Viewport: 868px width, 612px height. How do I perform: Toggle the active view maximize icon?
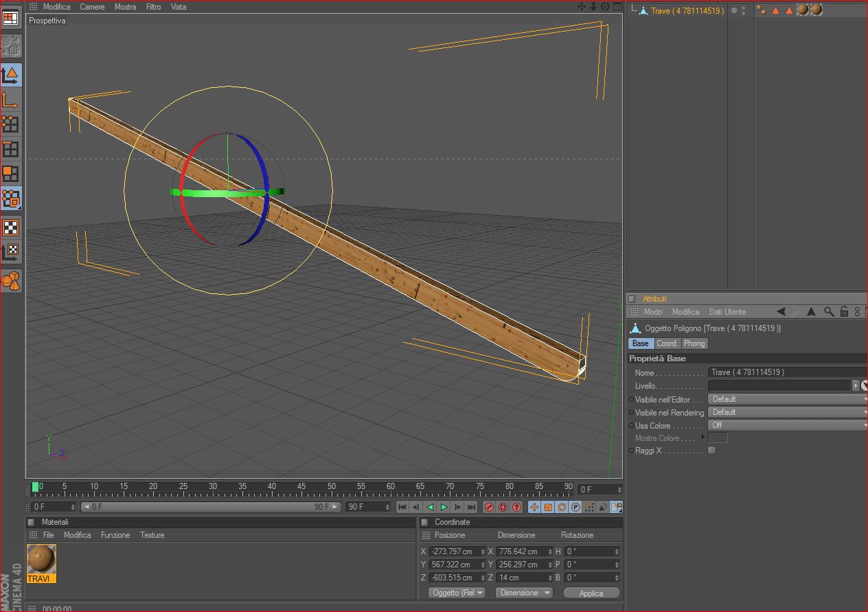pos(616,6)
